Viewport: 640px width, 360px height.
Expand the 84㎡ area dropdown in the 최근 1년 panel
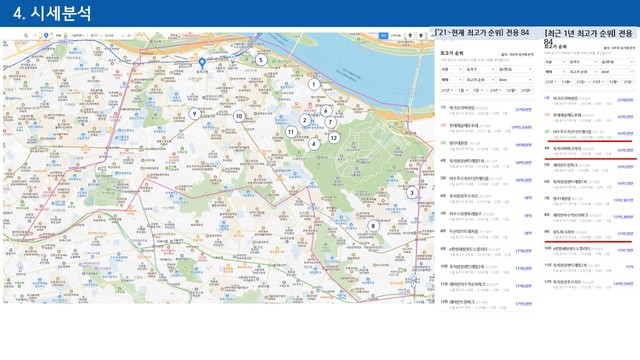click(x=617, y=72)
